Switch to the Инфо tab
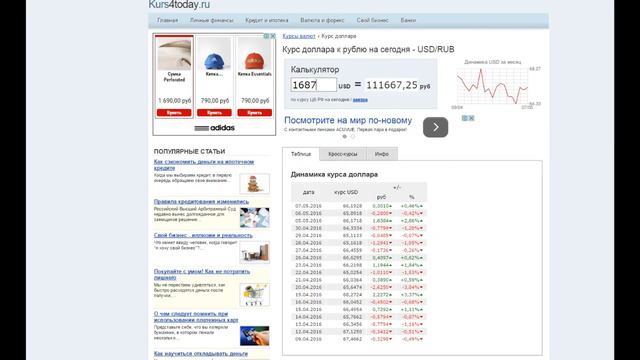 382,154
